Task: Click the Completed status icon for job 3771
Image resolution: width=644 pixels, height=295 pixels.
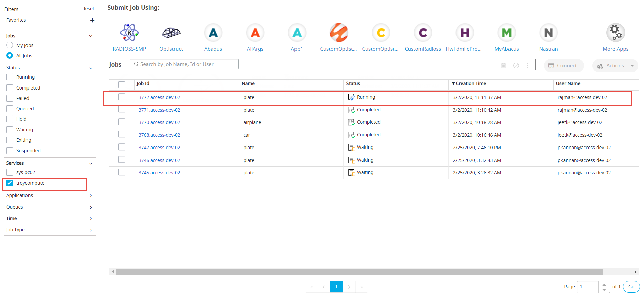Action: click(351, 110)
